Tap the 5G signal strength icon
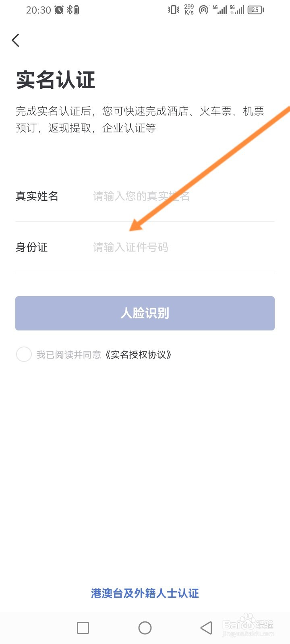Screen dimensions: 290x644 pos(237,10)
